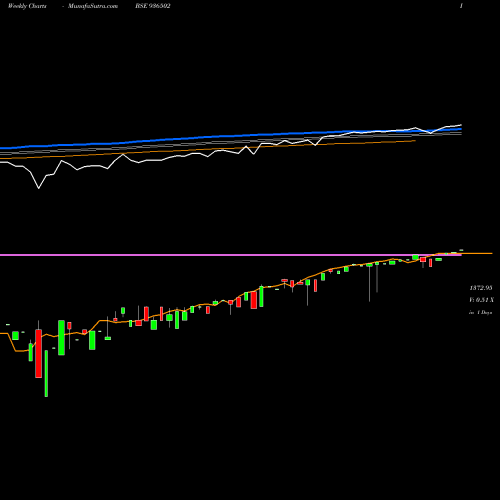Click the "V: 0.31 X" volume text

pyautogui.click(x=481, y=300)
